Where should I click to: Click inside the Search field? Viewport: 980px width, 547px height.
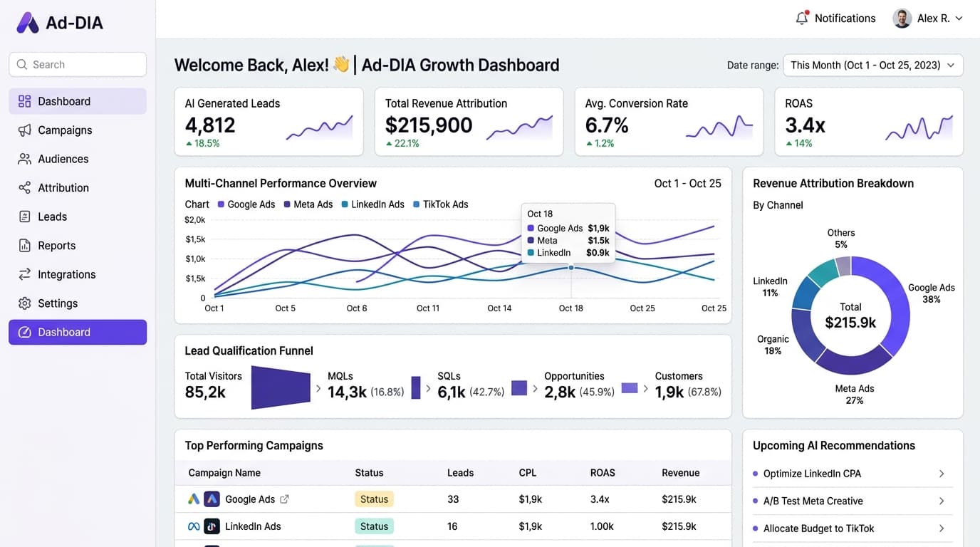tap(78, 64)
